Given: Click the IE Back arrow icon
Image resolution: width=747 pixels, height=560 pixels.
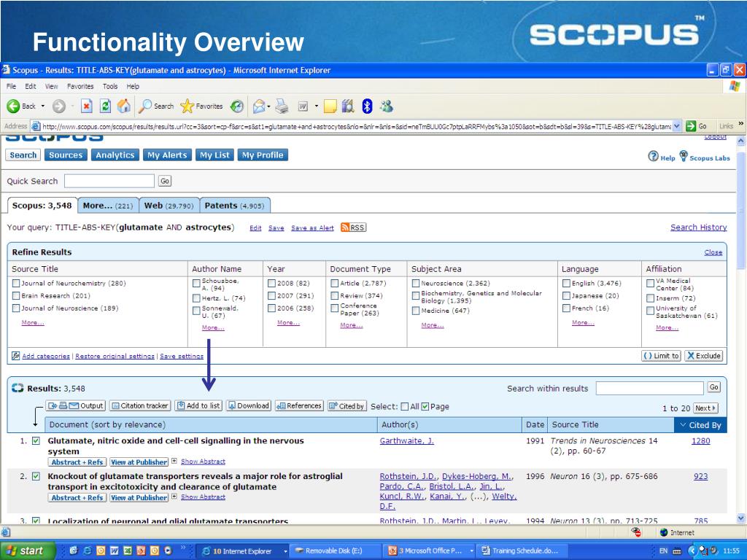Looking at the screenshot, I should click(13, 106).
